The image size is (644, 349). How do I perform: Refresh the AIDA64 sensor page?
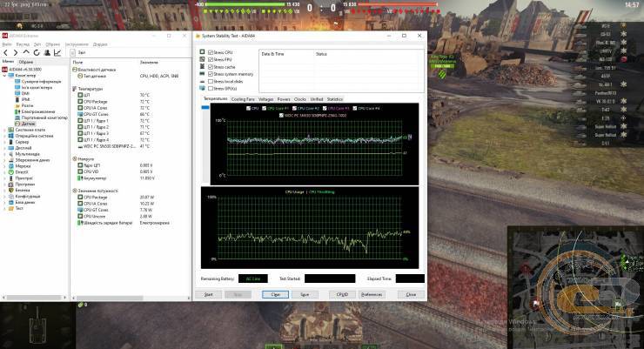[37, 52]
